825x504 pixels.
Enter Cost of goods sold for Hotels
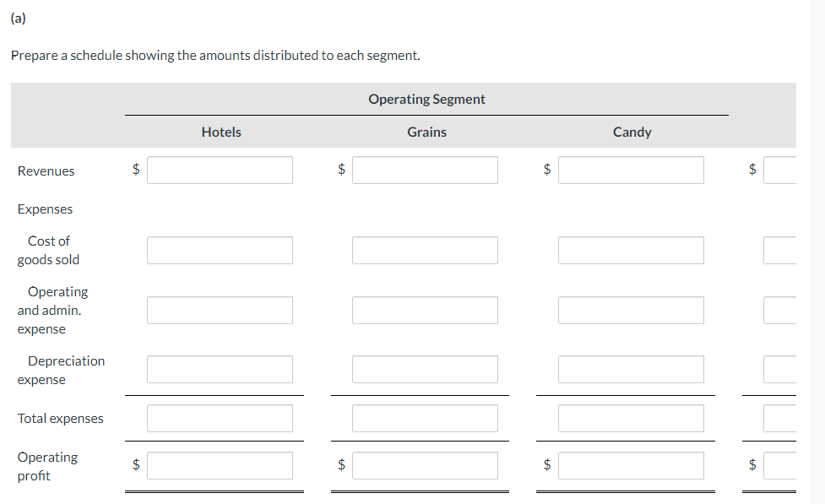[220, 250]
